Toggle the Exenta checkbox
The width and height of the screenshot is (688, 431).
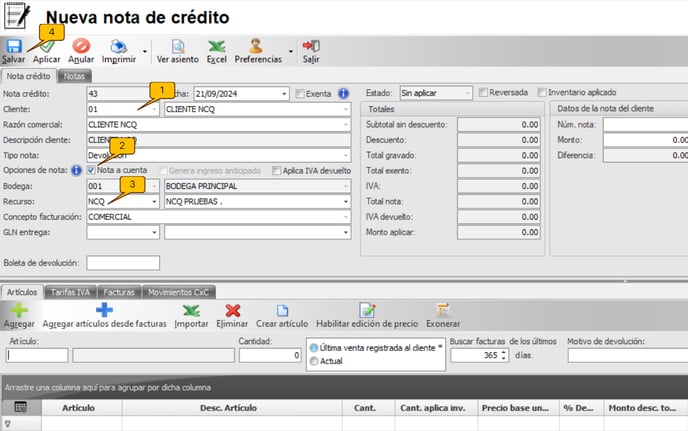point(300,93)
